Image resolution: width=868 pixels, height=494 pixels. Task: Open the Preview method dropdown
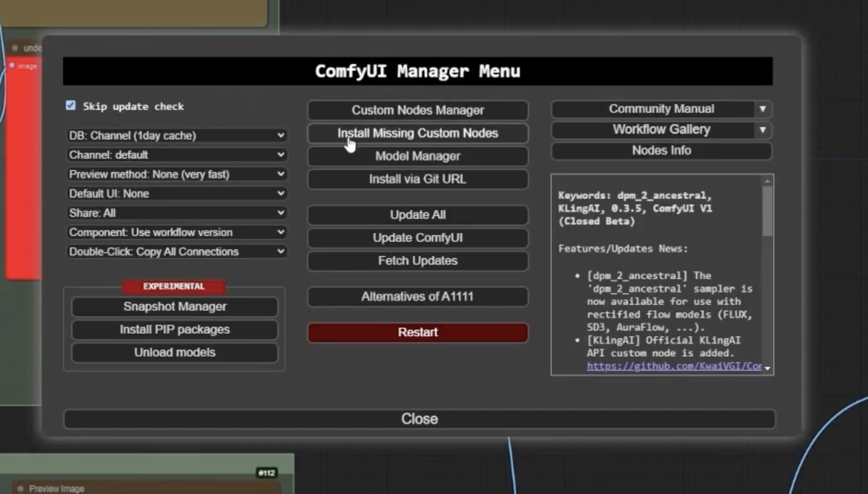[176, 174]
